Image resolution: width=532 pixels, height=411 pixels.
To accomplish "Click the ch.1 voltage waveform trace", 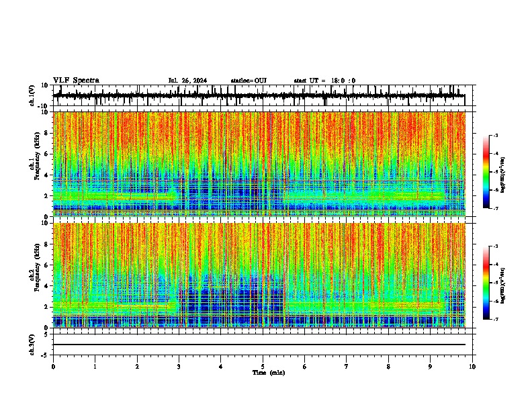I will (259, 95).
